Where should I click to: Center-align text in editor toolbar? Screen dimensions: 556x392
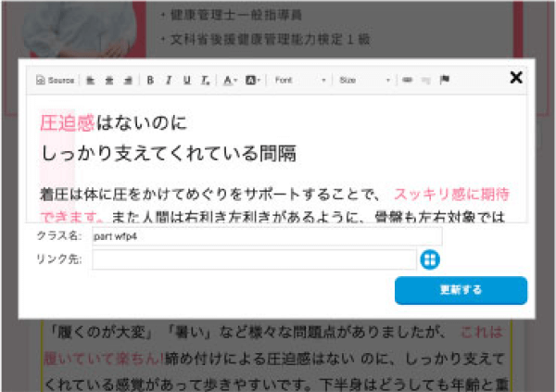109,81
